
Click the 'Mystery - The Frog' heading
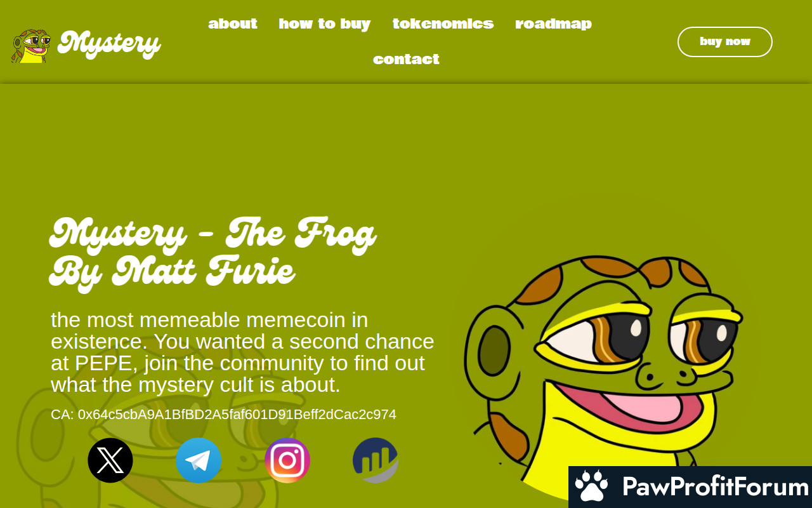point(213,253)
